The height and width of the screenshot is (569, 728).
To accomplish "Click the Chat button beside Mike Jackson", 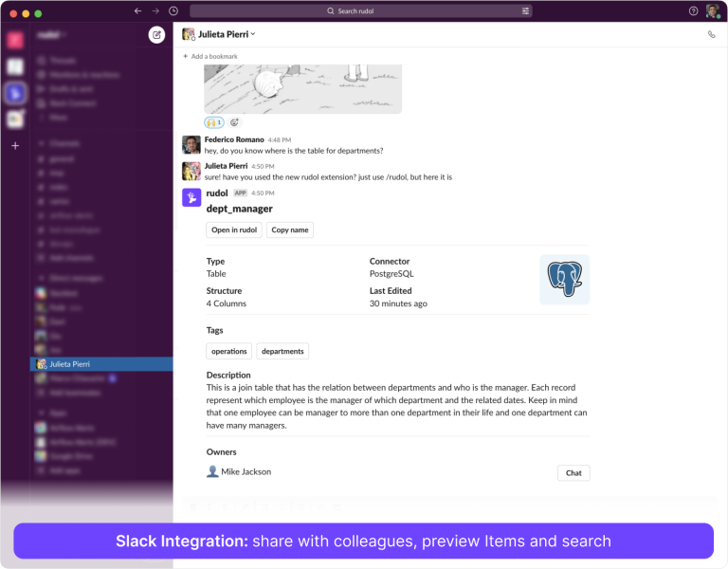I will point(573,472).
